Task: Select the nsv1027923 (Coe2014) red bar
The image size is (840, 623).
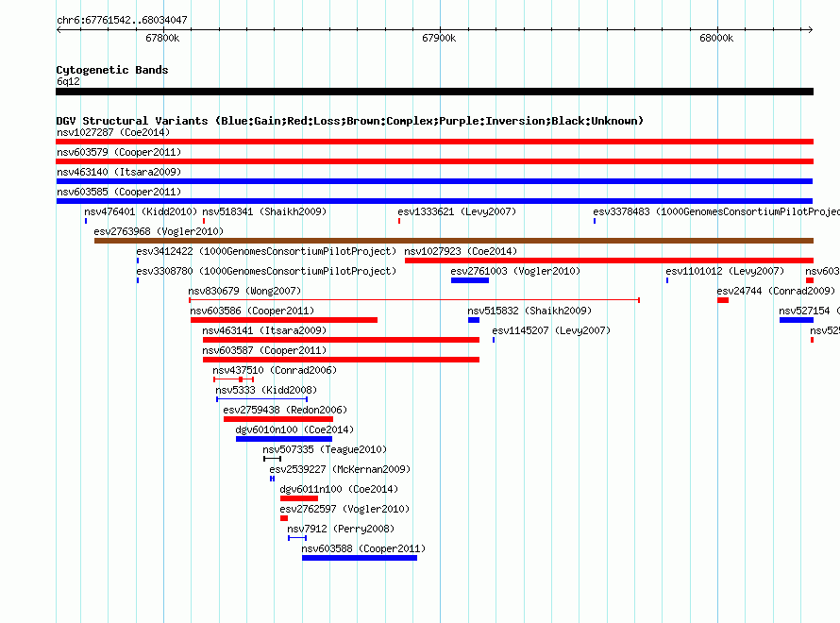Action: tap(609, 261)
